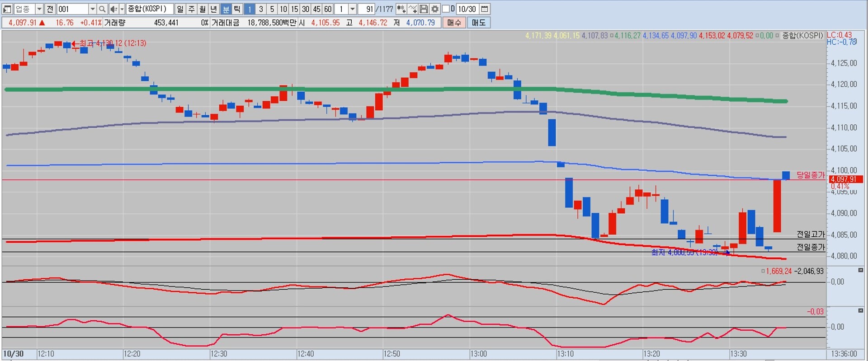Click the 당일종가 label on the chart
868x361 pixels.
pyautogui.click(x=811, y=175)
